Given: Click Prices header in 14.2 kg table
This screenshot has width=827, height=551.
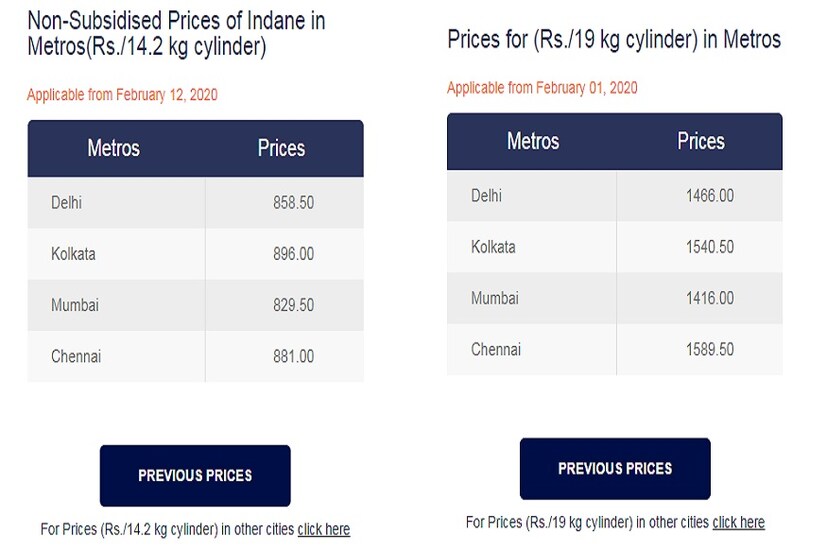Looking at the screenshot, I should (x=281, y=148).
